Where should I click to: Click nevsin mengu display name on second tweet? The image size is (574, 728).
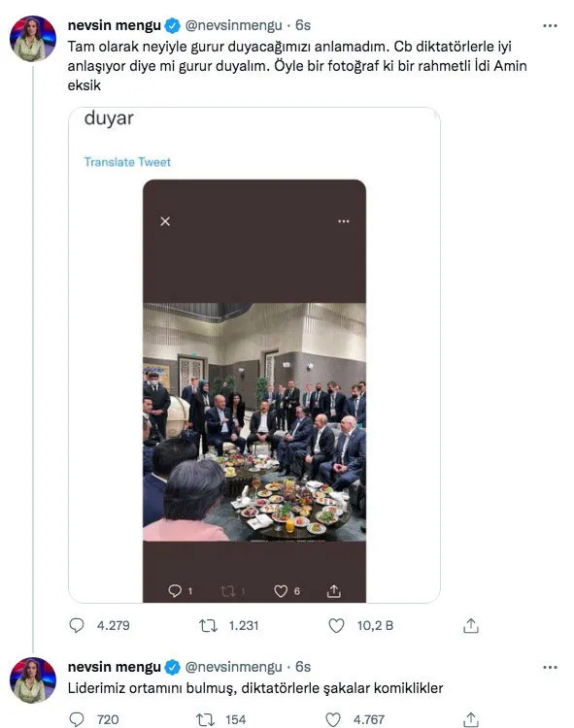pos(115,667)
